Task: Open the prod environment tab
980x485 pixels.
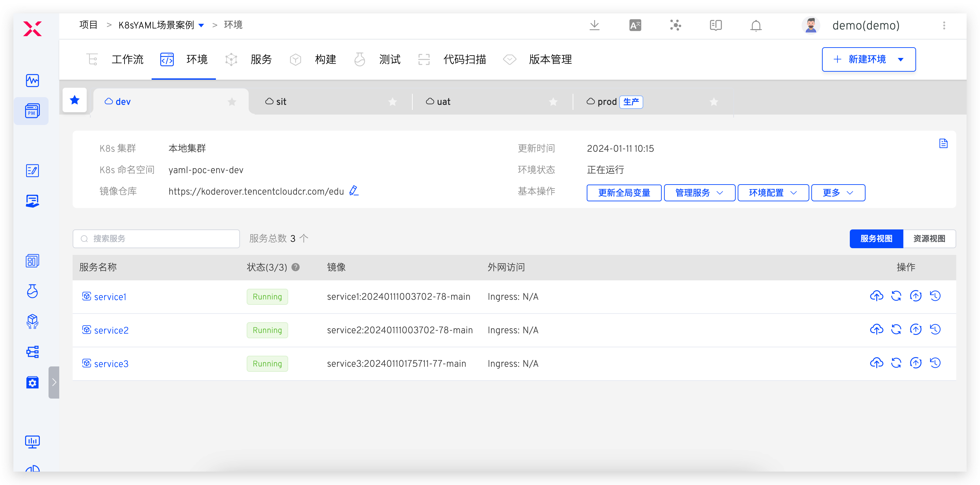Action: 606,101
